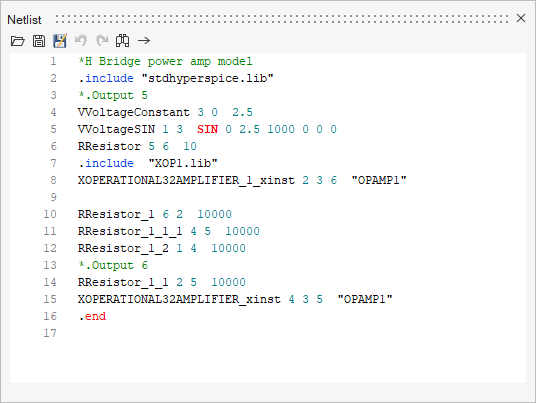Click the XOP1.lib include line
The width and height of the screenshot is (536, 403).
148,163
